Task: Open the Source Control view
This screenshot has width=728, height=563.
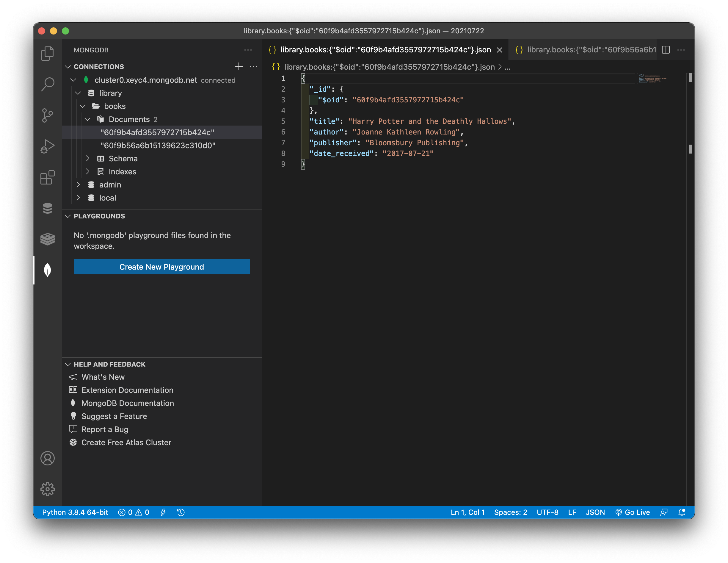Action: pos(47,115)
